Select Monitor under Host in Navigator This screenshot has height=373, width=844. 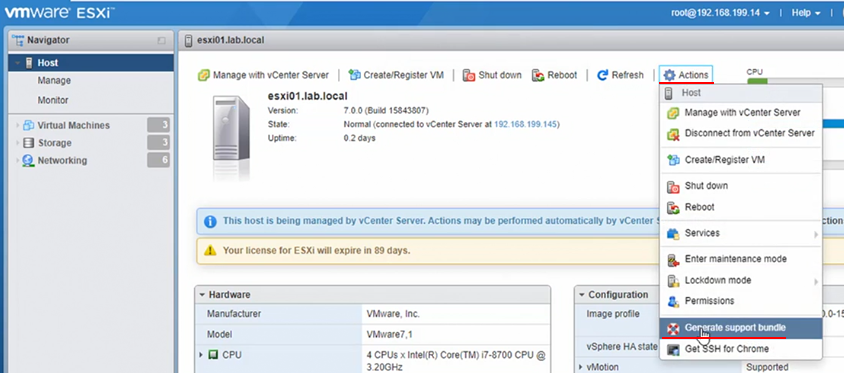click(x=53, y=101)
